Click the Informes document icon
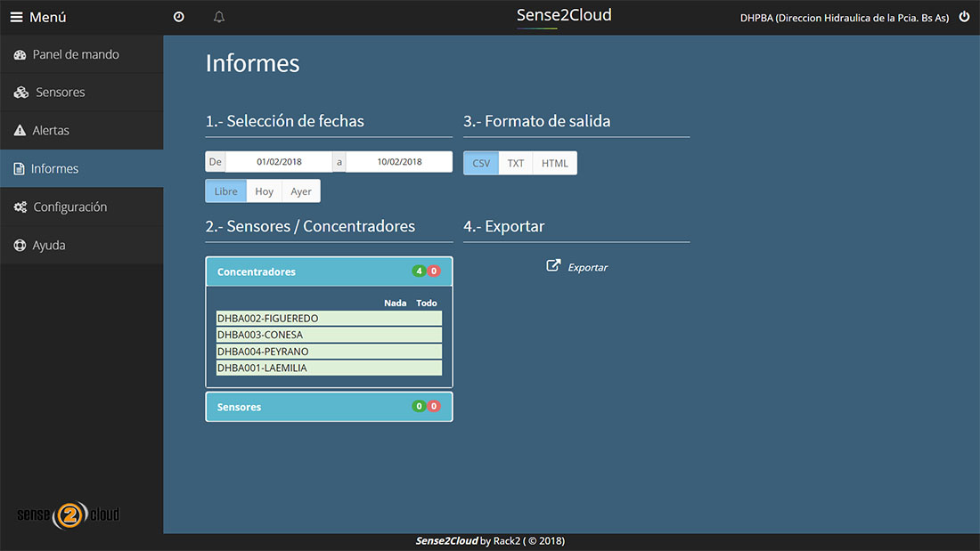Image resolution: width=980 pixels, height=551 pixels. click(20, 168)
